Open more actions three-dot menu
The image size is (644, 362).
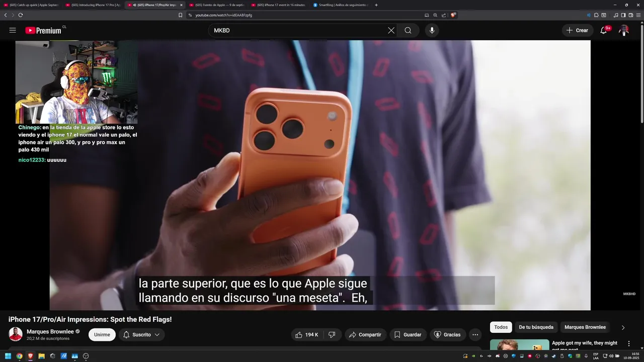pyautogui.click(x=475, y=335)
